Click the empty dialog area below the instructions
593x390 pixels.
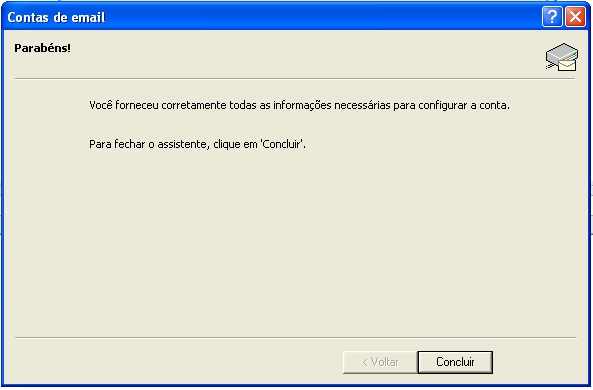pyautogui.click(x=296, y=242)
